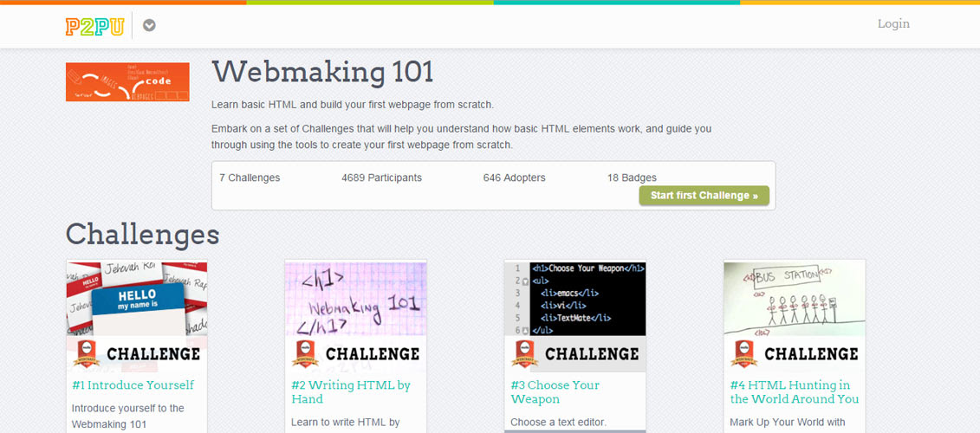Click the '646 Adopters' stat text
Screen dimensions: 980x433
[514, 178]
